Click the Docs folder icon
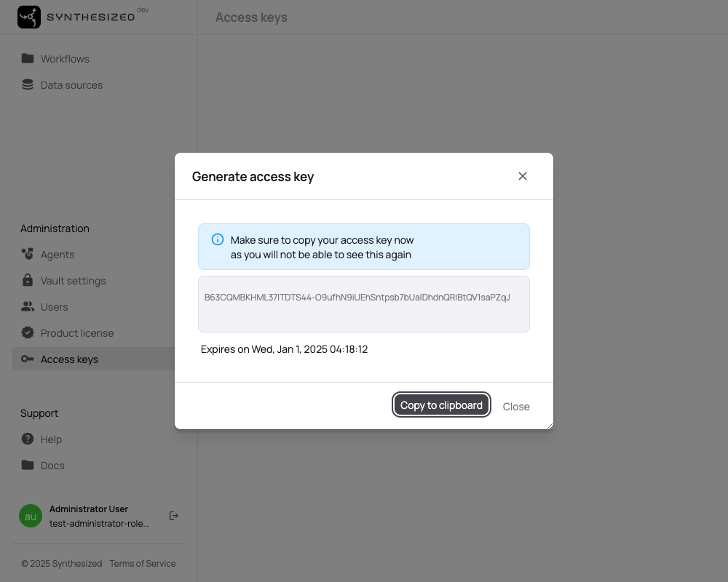The width and height of the screenshot is (728, 582). coord(28,465)
